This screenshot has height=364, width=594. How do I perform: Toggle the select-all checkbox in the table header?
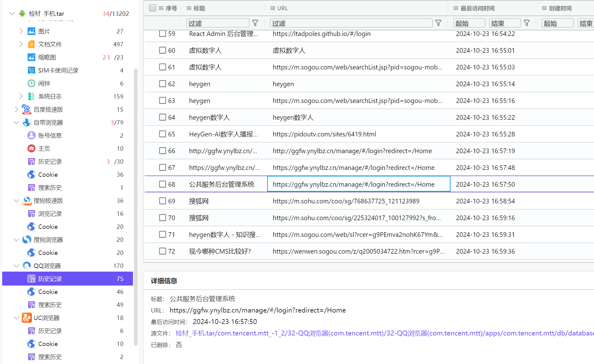click(153, 8)
